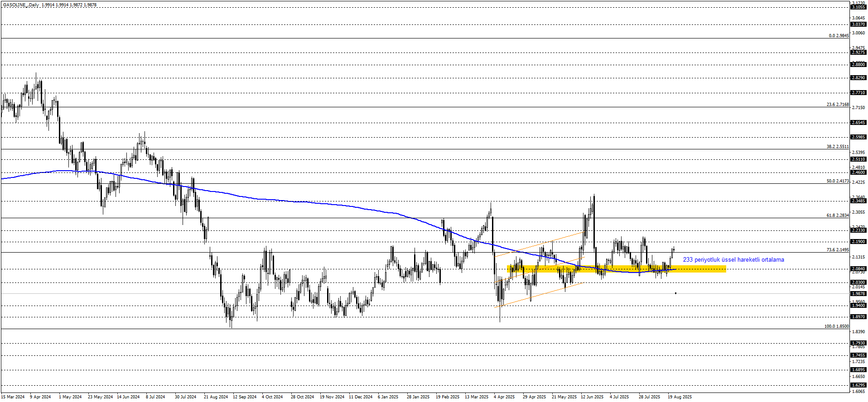Click the '21 May 2025' date label

tap(564, 397)
